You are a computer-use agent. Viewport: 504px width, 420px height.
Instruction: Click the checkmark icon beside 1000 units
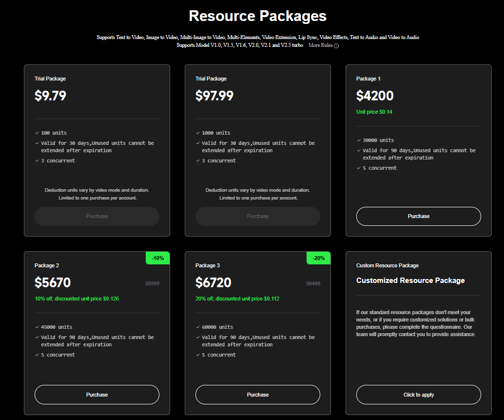click(x=198, y=133)
